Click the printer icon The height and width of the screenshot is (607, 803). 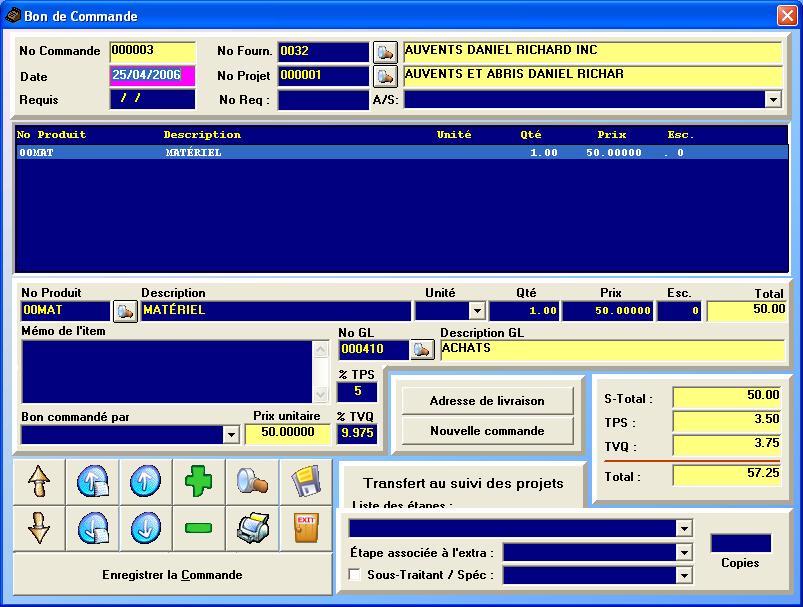click(252, 527)
